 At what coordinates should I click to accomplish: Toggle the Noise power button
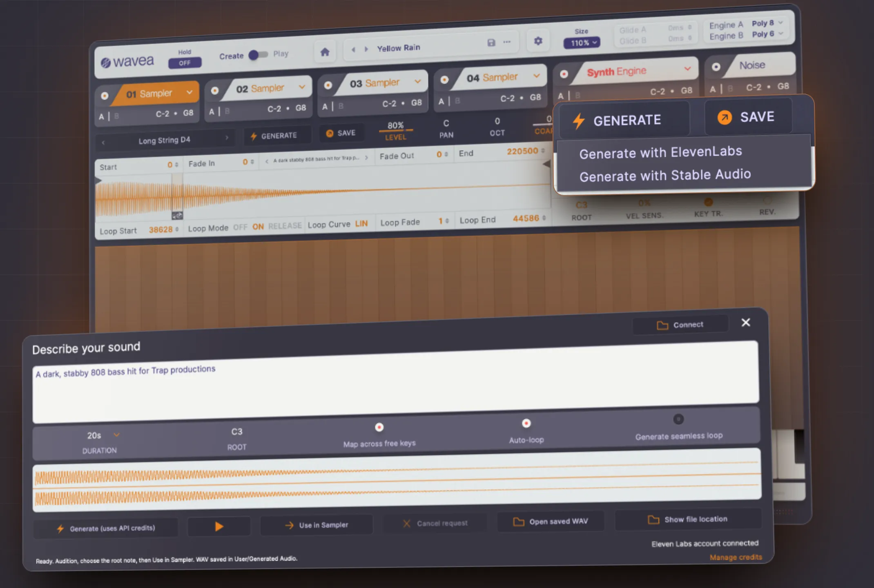pyautogui.click(x=716, y=67)
